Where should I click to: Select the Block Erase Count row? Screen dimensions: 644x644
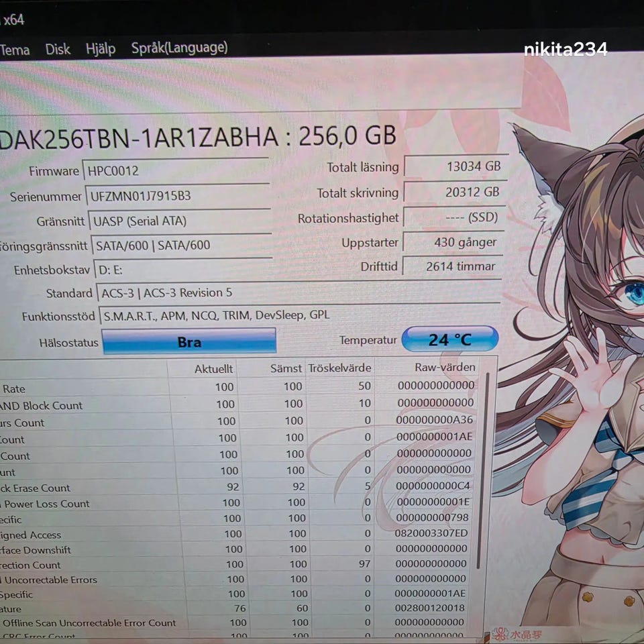[x=236, y=487]
